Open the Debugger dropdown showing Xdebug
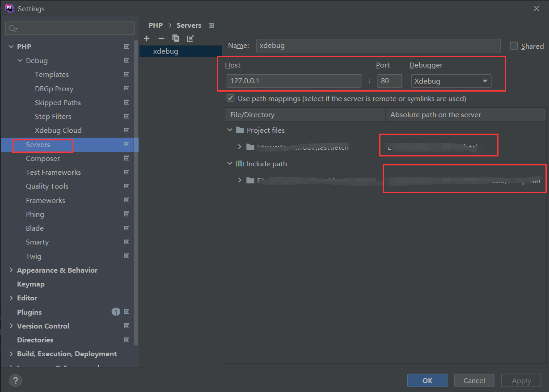The height and width of the screenshot is (392, 549). pyautogui.click(x=451, y=81)
